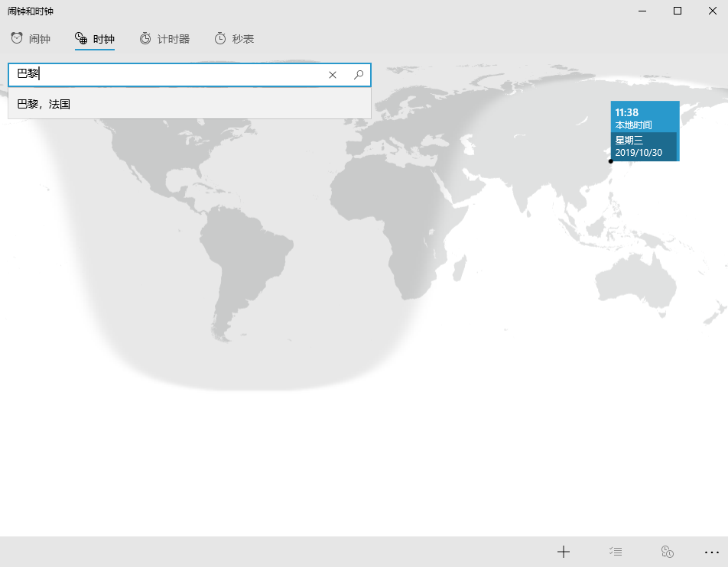This screenshot has width=728, height=567.
Task: Open the compare times icon
Action: tap(667, 551)
